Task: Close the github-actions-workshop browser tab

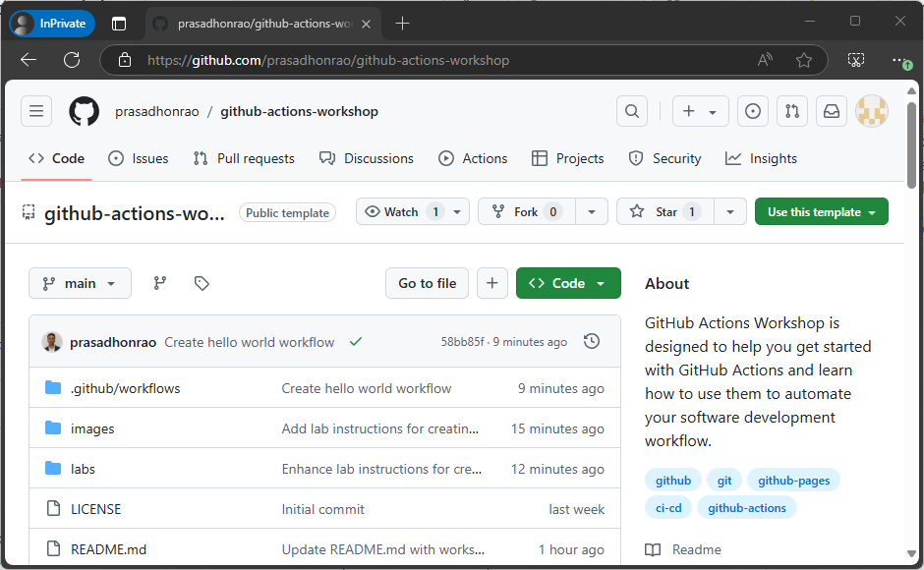Action: (366, 25)
